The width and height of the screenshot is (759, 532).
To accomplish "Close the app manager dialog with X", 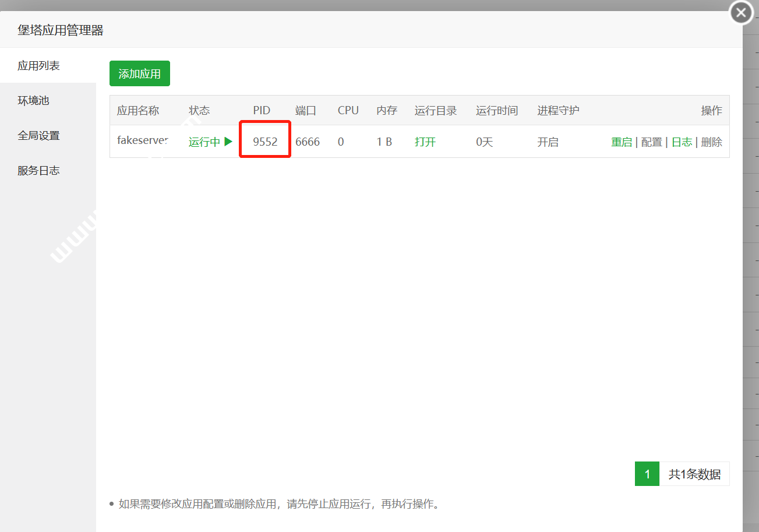I will pos(741,13).
